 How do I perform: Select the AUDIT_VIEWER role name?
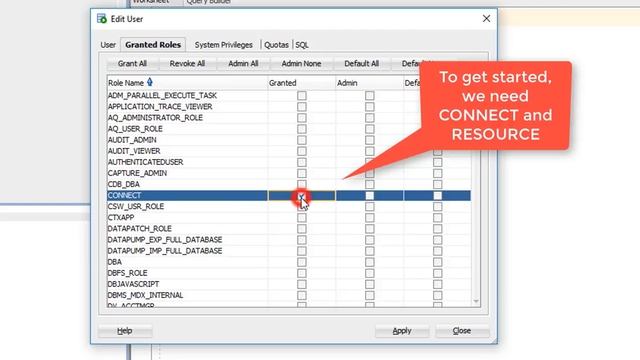[134, 151]
